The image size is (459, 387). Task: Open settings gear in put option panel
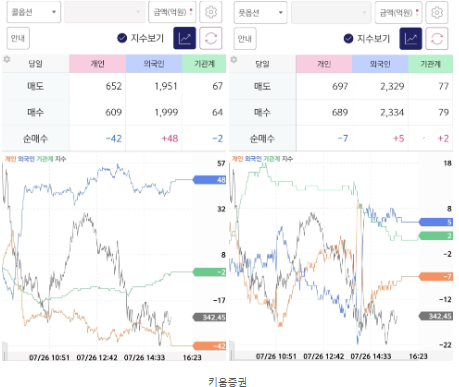[437, 13]
